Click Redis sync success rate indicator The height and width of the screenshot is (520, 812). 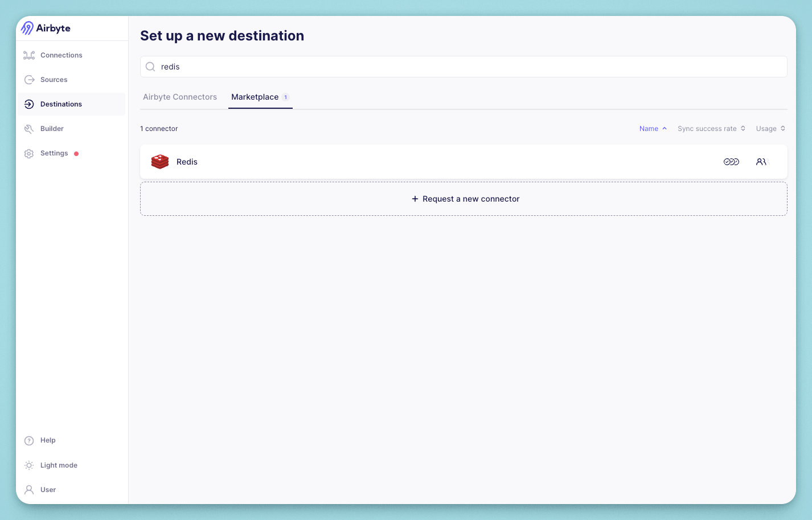731,162
